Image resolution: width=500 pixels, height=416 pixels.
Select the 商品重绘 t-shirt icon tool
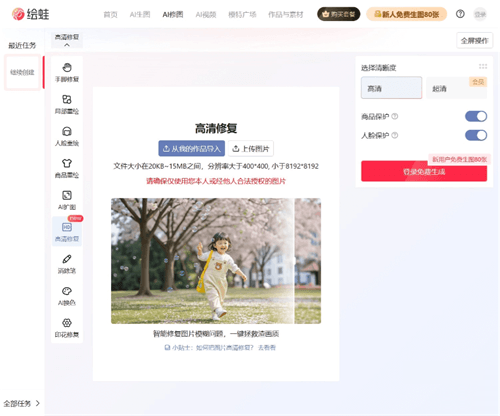pyautogui.click(x=67, y=168)
